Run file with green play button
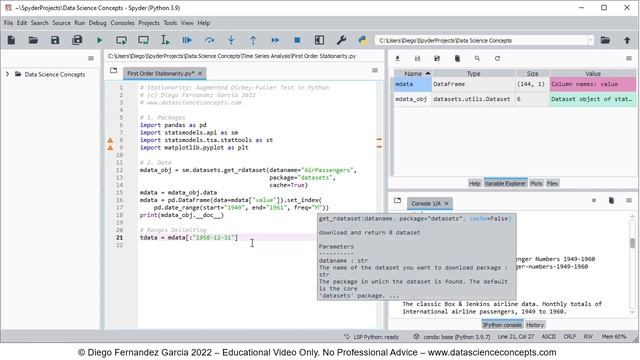 pyautogui.click(x=99, y=40)
